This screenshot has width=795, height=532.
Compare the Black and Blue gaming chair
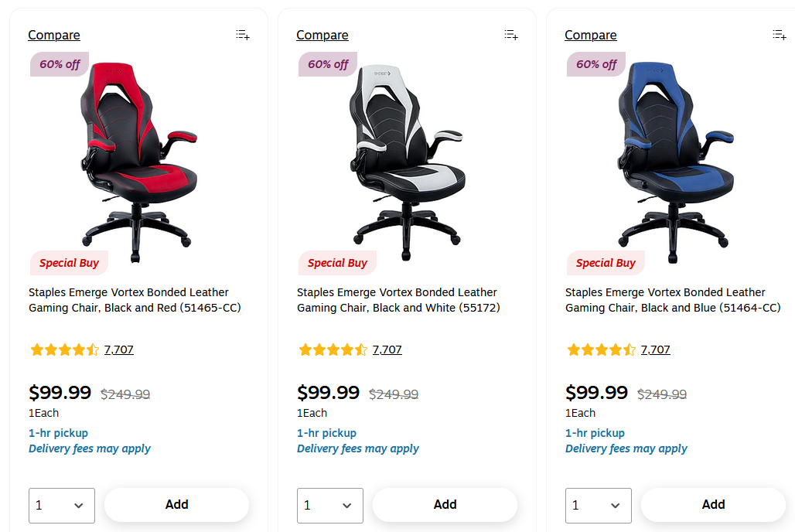click(591, 35)
